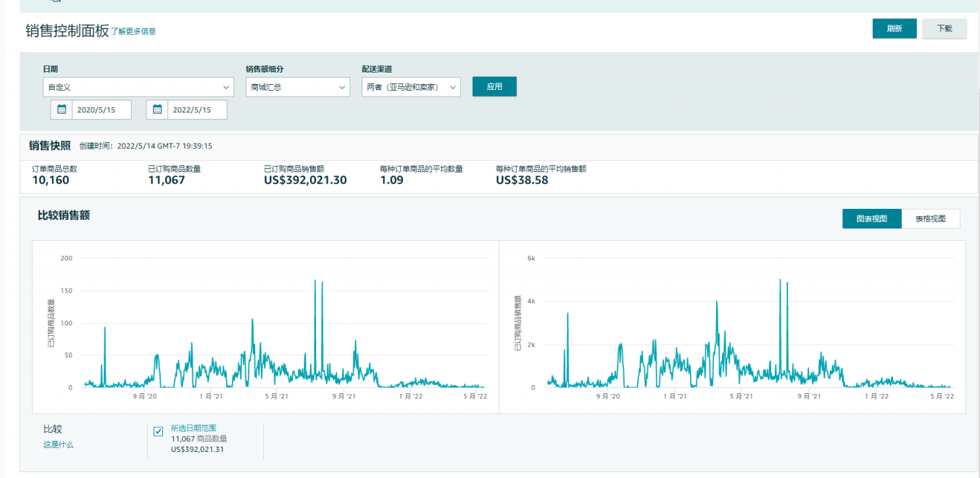The height and width of the screenshot is (478, 980).
Task: Expand the sales breakdown dropdown
Action: (298, 87)
